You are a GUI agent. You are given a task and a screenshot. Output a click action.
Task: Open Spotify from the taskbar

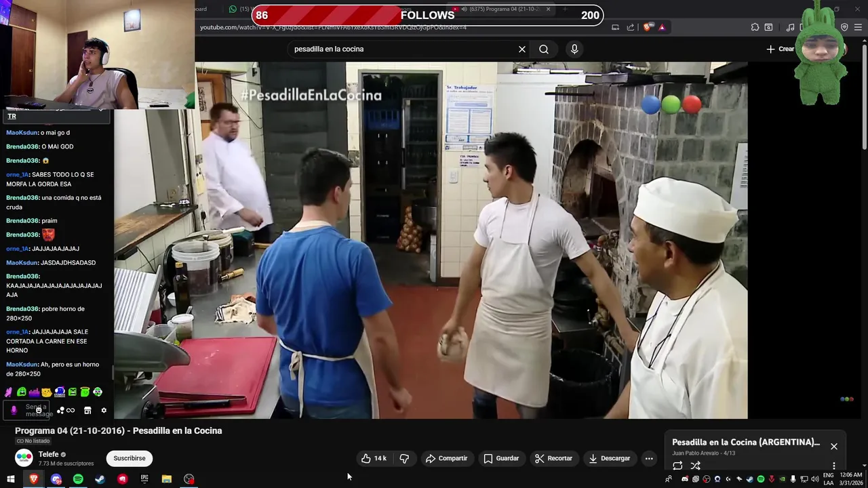78,479
